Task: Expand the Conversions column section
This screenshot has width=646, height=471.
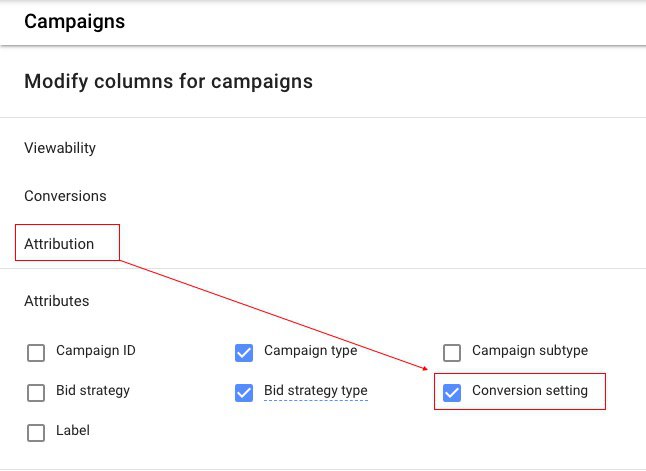Action: pos(65,196)
